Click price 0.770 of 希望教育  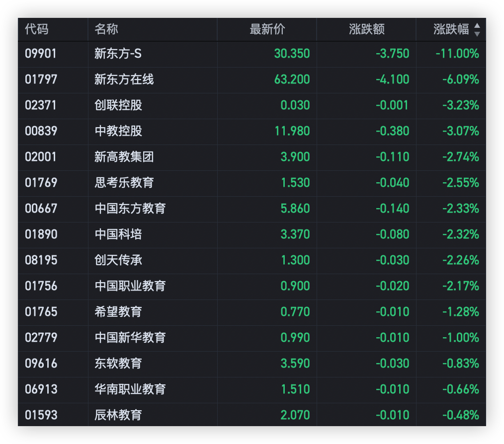295,312
